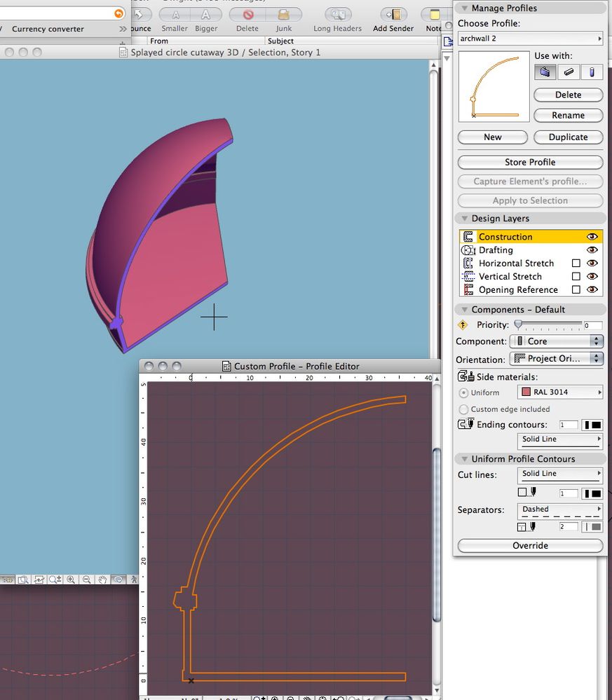Click the Store Profile button
The width and height of the screenshot is (612, 700).
pos(530,162)
